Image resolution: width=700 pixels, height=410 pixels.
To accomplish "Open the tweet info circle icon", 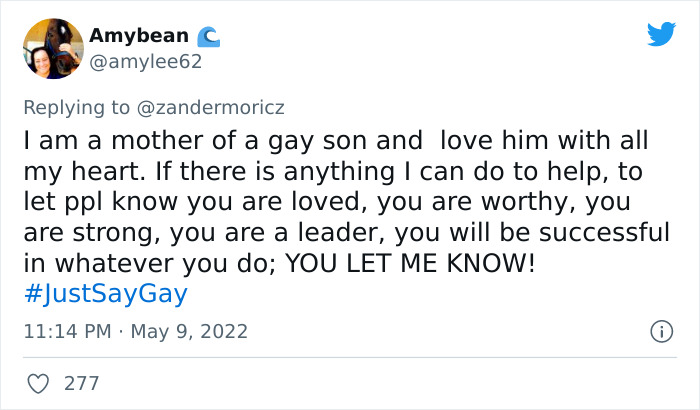I will pos(660,330).
